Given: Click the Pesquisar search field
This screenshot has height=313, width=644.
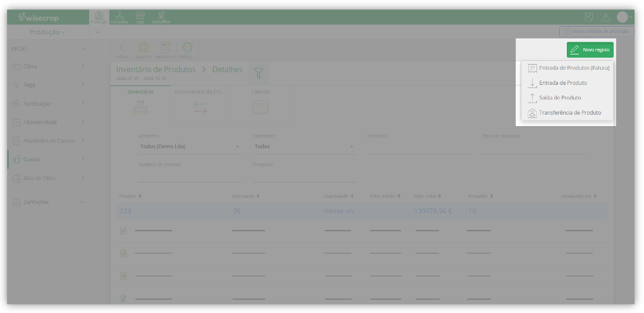Looking at the screenshot, I should (x=304, y=174).
